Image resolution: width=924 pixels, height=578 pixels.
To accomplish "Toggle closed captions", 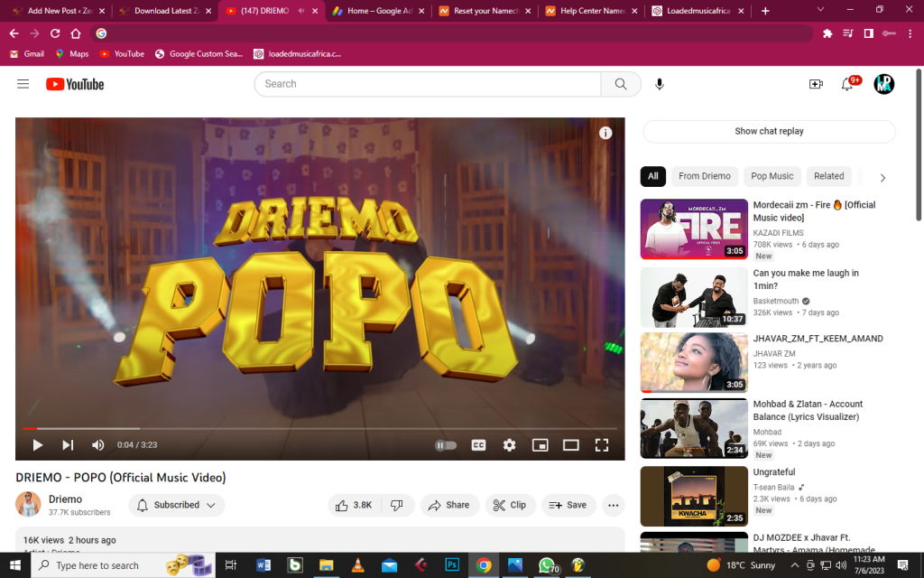I will coord(478,444).
